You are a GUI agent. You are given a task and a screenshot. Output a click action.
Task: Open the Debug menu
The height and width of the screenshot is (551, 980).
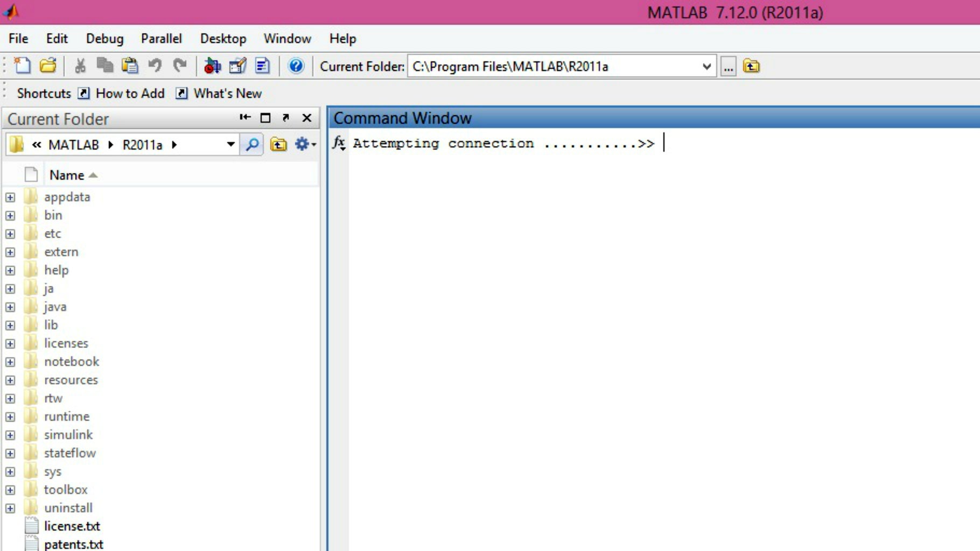click(104, 38)
